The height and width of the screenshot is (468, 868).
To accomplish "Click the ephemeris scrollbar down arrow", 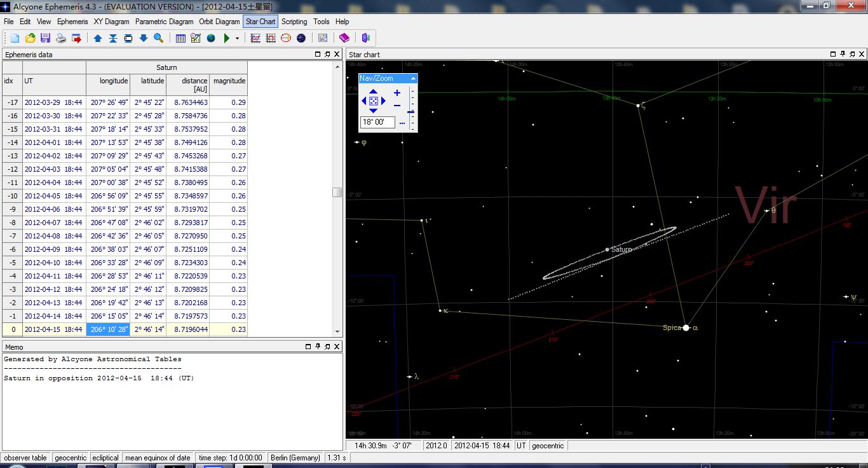I will tap(337, 331).
